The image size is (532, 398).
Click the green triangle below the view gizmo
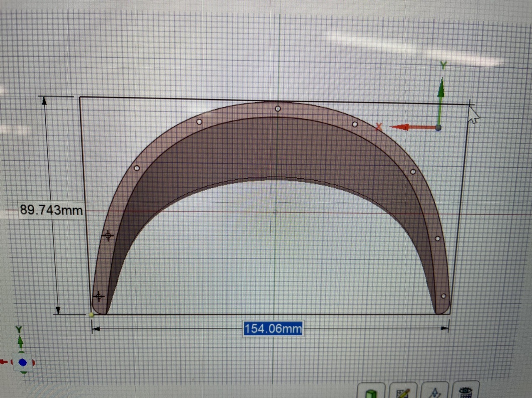(24, 372)
